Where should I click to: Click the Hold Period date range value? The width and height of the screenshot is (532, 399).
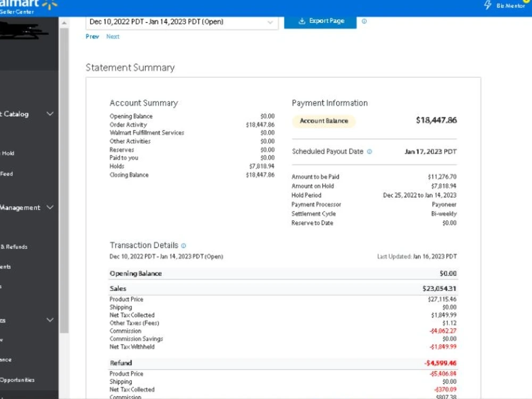(420, 195)
